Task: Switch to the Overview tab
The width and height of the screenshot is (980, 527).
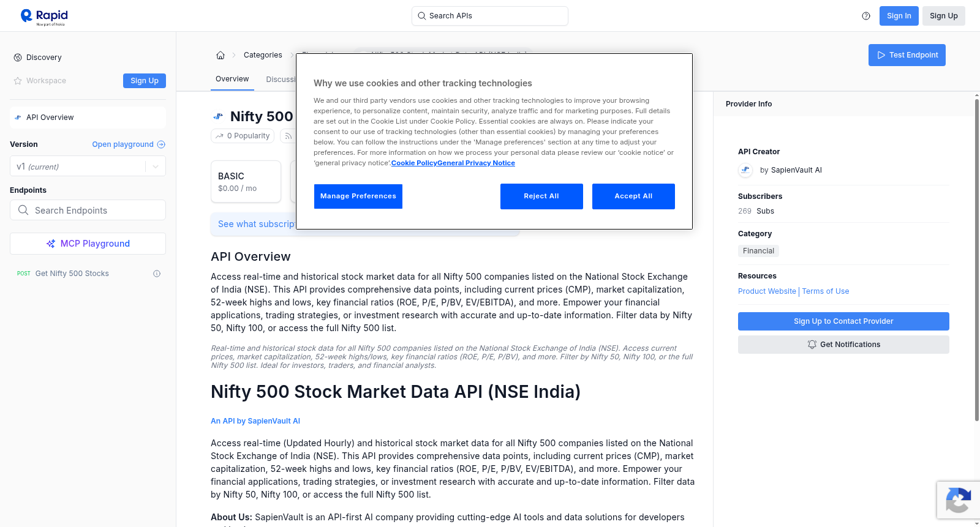Action: point(232,79)
